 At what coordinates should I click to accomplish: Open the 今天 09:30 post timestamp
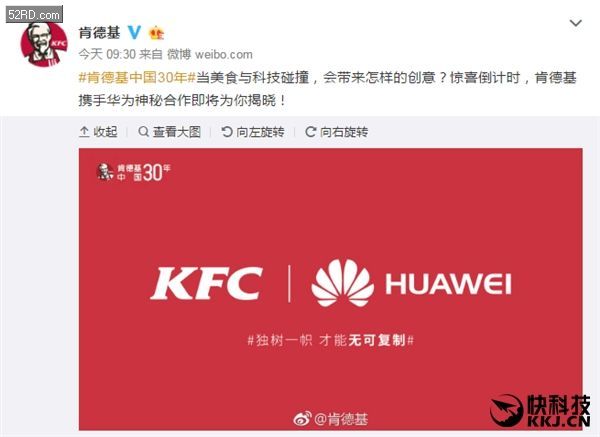[x=107, y=54]
